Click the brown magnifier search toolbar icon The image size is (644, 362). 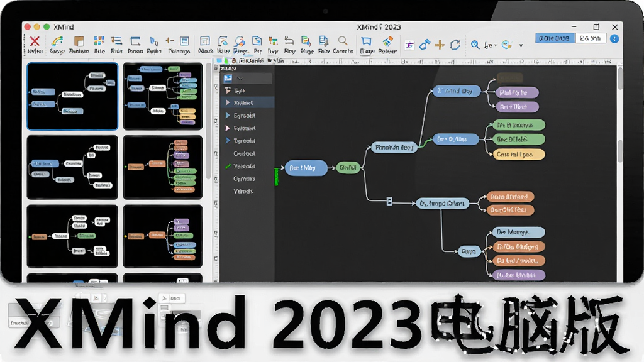tap(343, 41)
